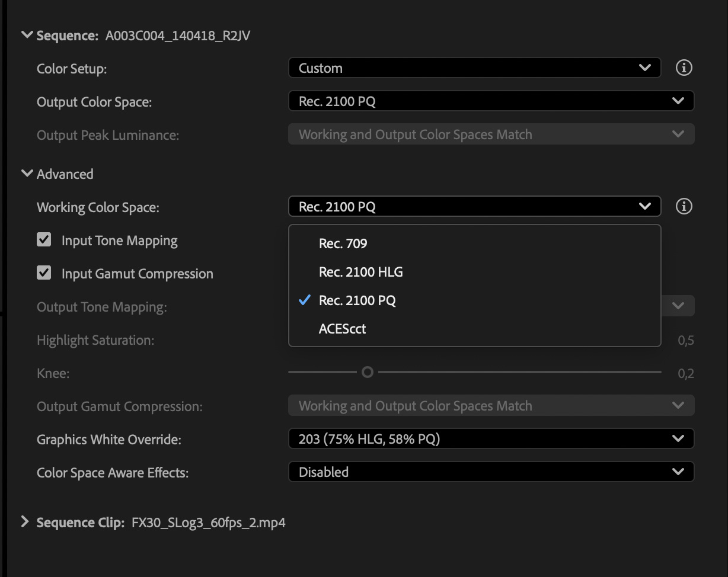Open the Output Color Space dropdown
This screenshot has height=577, width=728.
491,101
